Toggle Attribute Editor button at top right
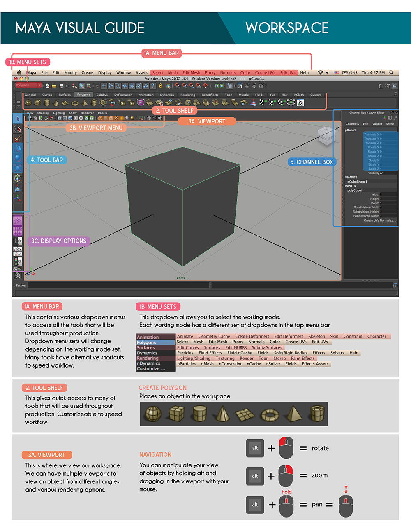 tap(380, 86)
